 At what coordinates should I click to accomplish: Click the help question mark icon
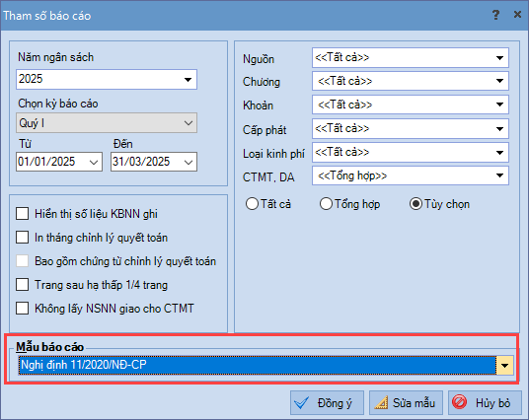coord(495,15)
